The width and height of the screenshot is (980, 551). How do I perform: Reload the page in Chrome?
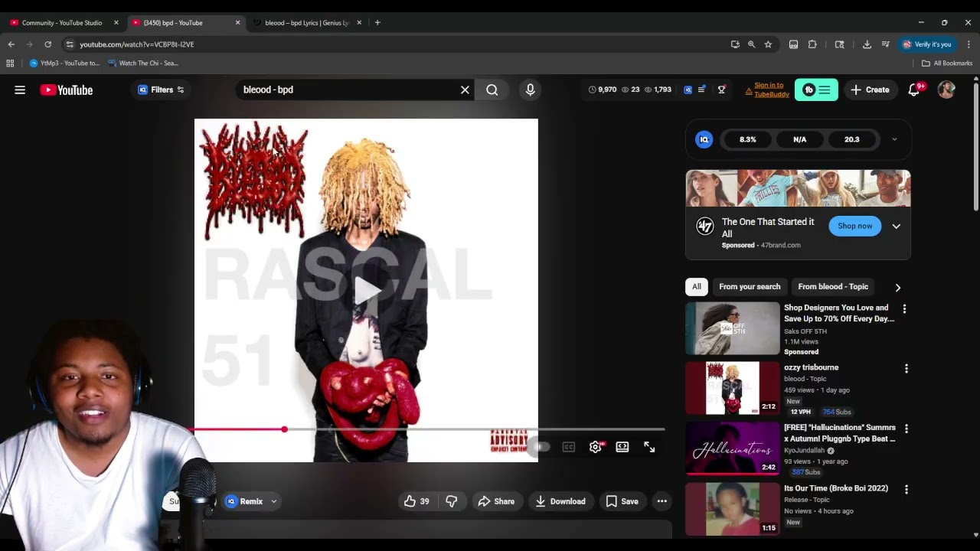point(48,44)
